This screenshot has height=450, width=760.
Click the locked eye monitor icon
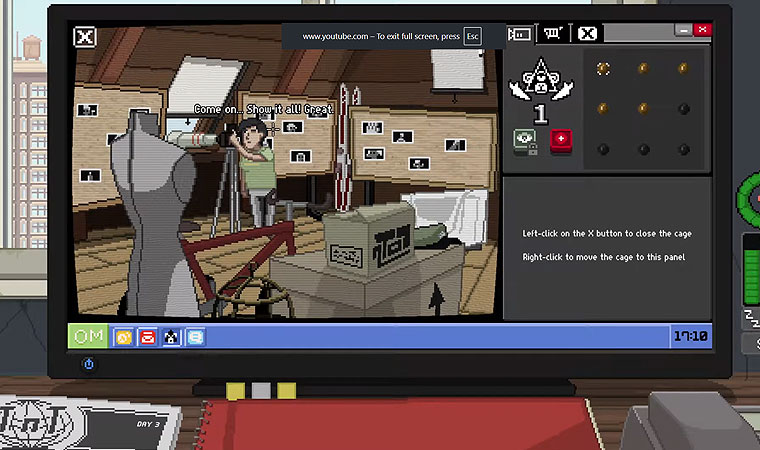pyautogui.click(x=525, y=142)
